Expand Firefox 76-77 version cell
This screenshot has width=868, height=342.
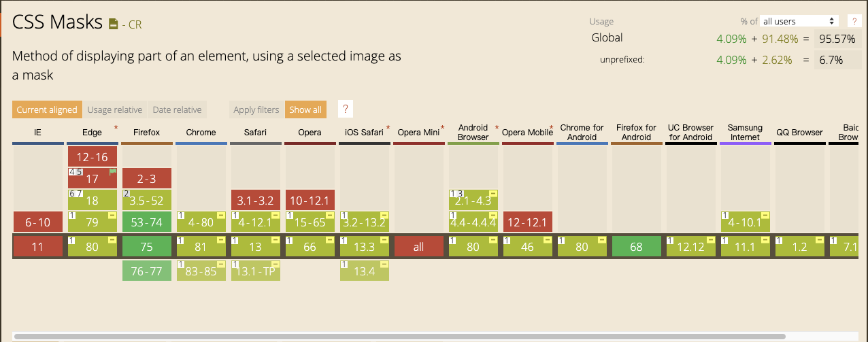click(x=146, y=271)
